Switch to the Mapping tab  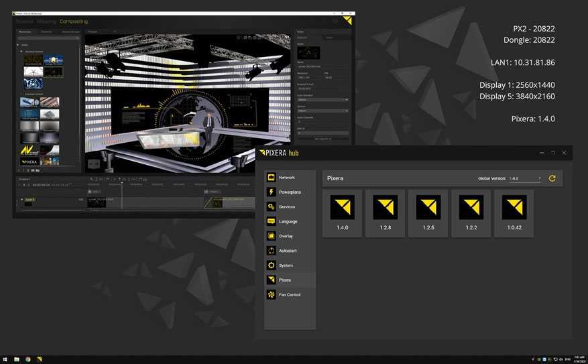click(46, 21)
